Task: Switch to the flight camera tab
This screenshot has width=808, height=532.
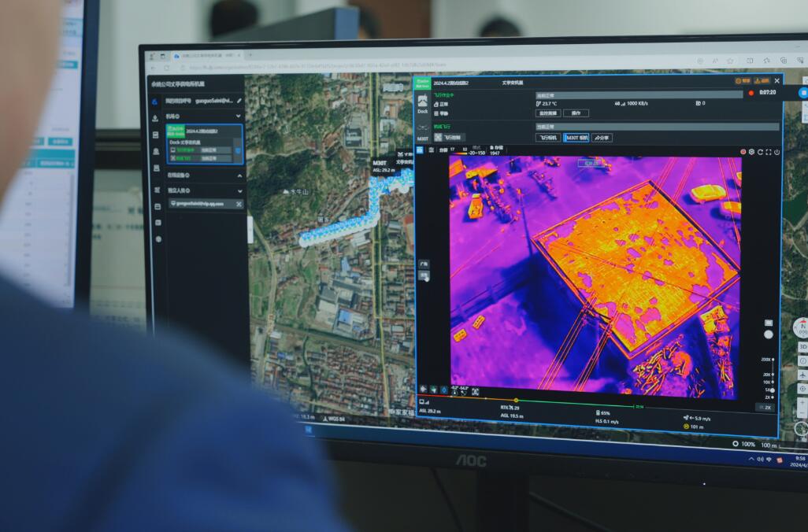Action: (x=548, y=138)
